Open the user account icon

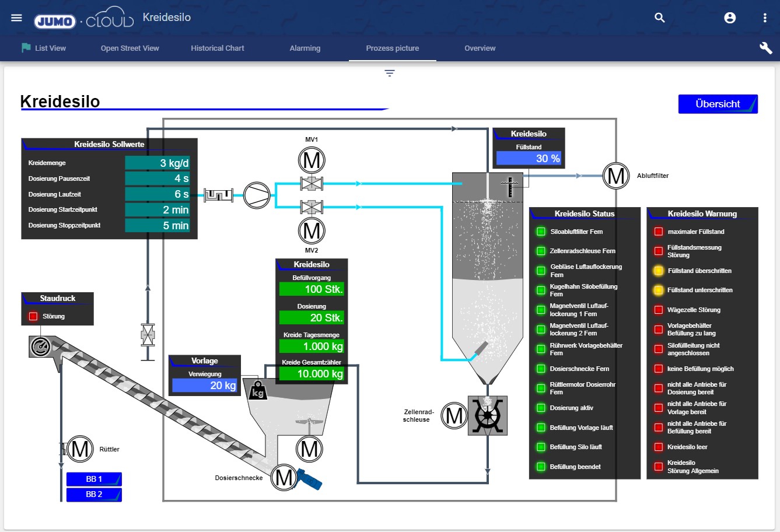tap(730, 17)
